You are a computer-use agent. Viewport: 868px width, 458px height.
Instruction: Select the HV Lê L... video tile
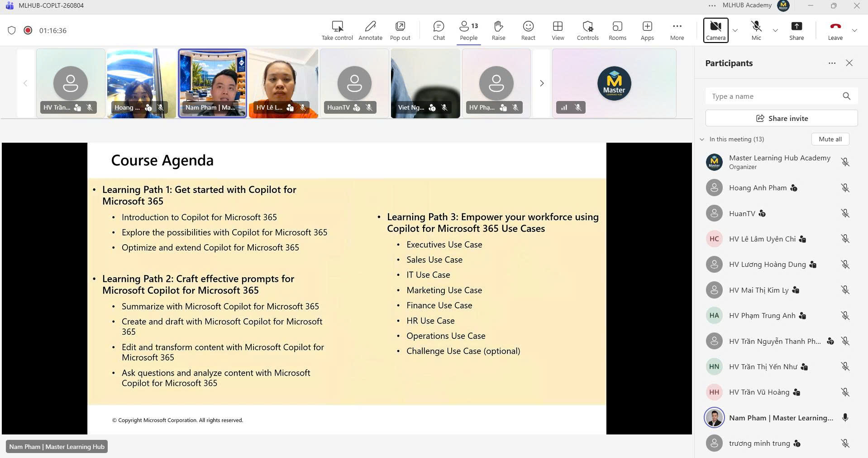point(283,83)
